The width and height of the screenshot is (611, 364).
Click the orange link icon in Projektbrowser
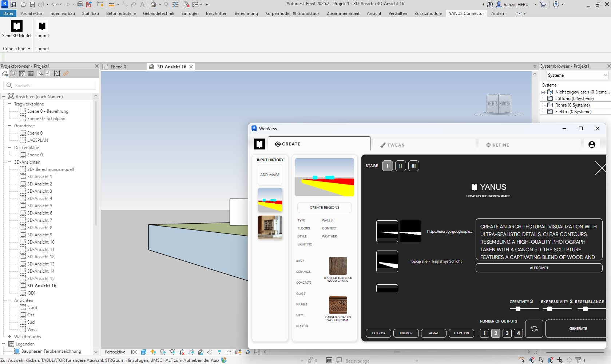point(66,73)
